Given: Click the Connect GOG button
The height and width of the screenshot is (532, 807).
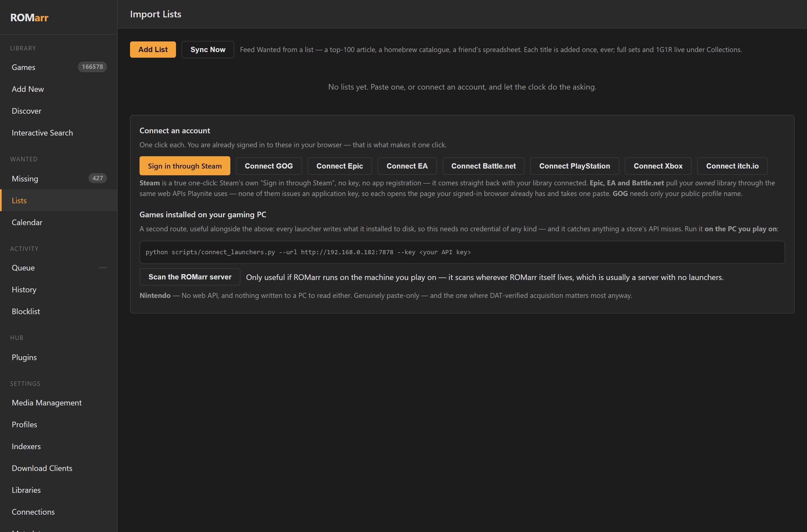Looking at the screenshot, I should tap(268, 166).
